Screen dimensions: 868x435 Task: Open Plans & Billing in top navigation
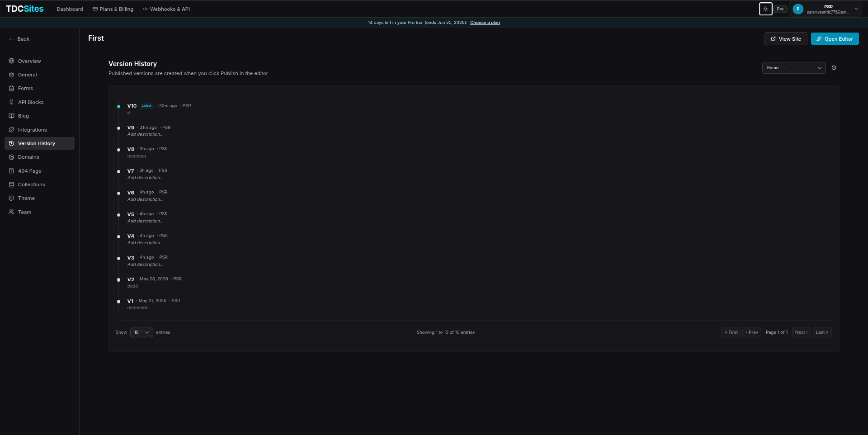tap(113, 9)
